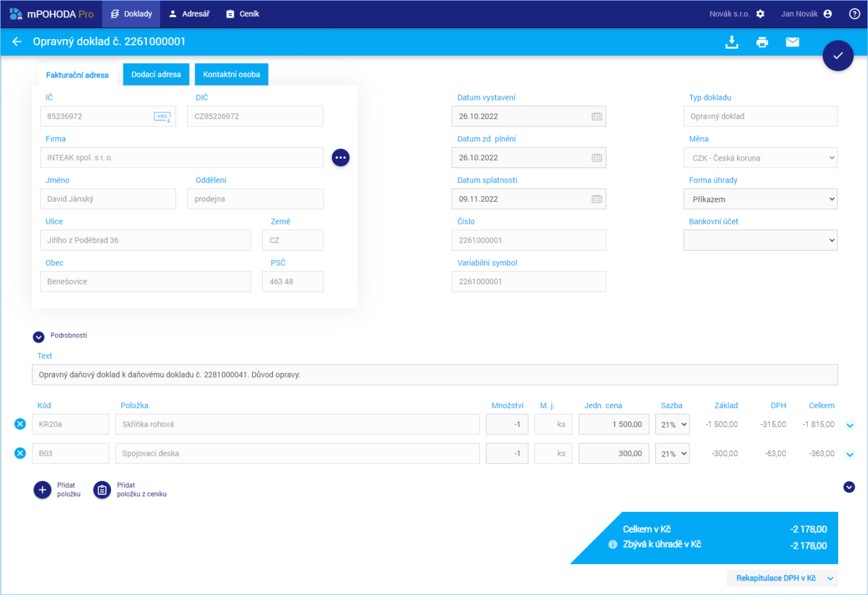868x595 pixels.
Task: Click the Ulice field
Action: pos(146,240)
